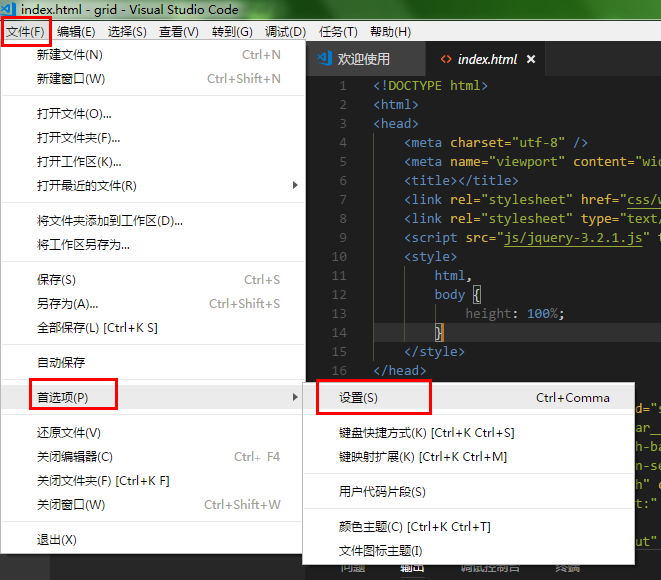The width and height of the screenshot is (661, 580).
Task: Choose 将工作区另存为... entry
Action: pyautogui.click(x=153, y=245)
